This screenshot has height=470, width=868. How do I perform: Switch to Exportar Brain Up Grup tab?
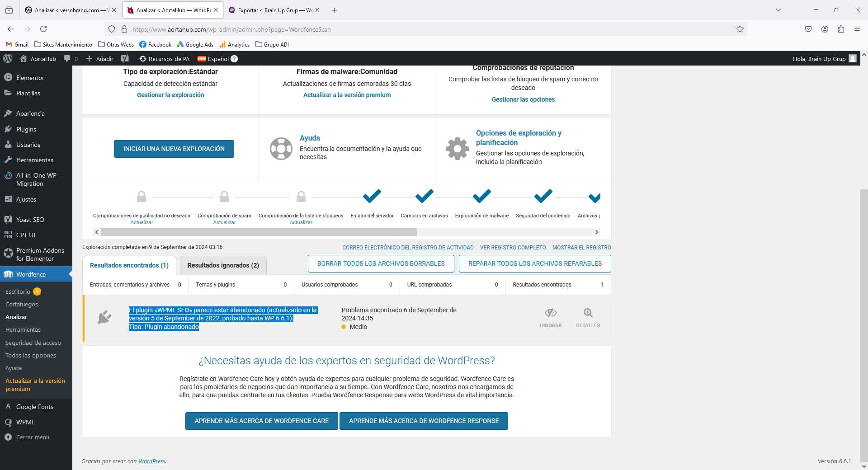(x=275, y=10)
